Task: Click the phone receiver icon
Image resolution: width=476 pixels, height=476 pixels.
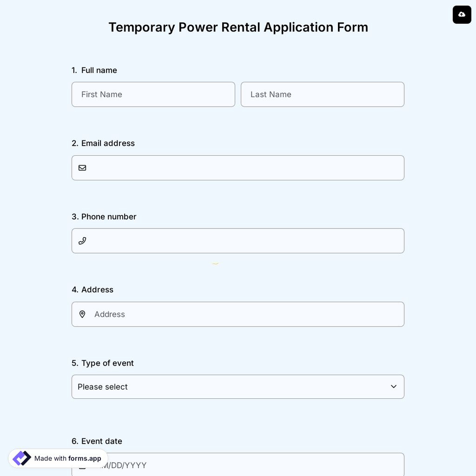Action: pyautogui.click(x=81, y=239)
